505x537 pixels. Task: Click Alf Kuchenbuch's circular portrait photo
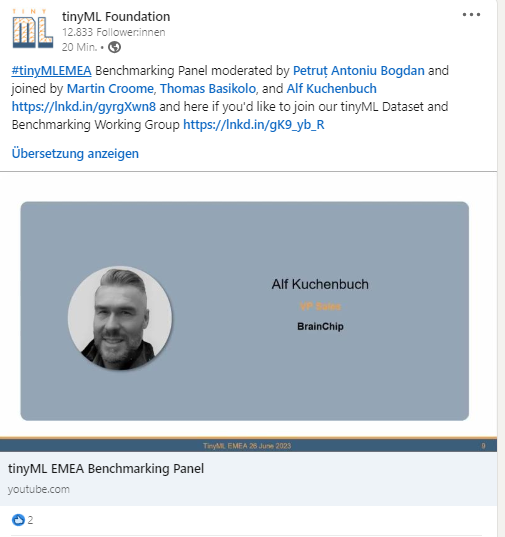120,318
